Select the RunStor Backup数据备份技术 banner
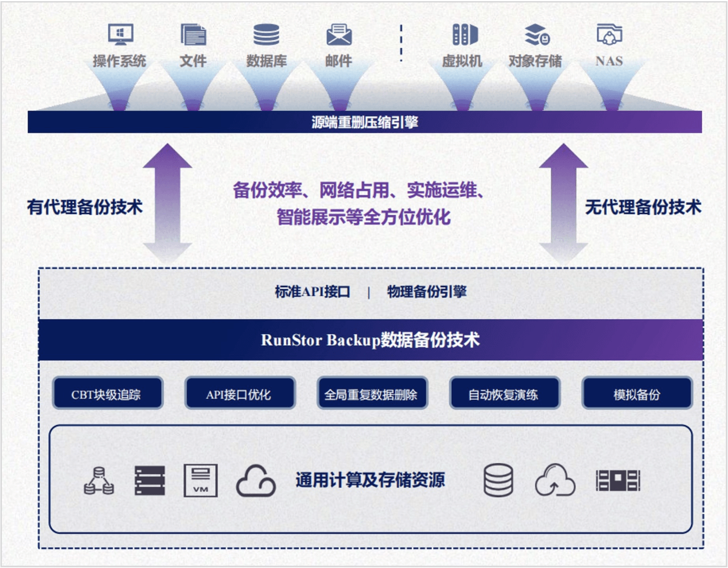 click(x=370, y=340)
